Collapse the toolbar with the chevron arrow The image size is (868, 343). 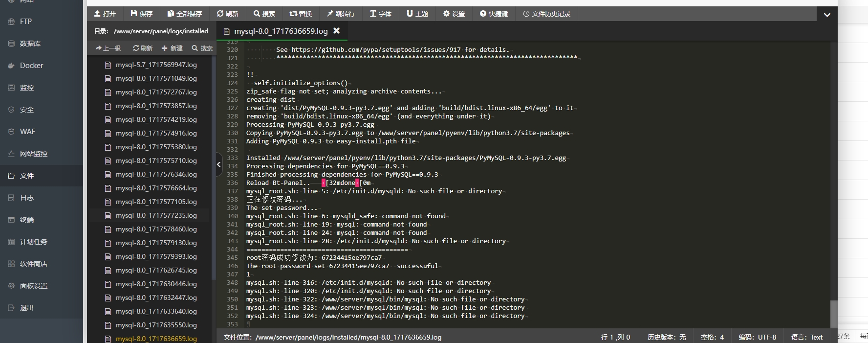[827, 14]
